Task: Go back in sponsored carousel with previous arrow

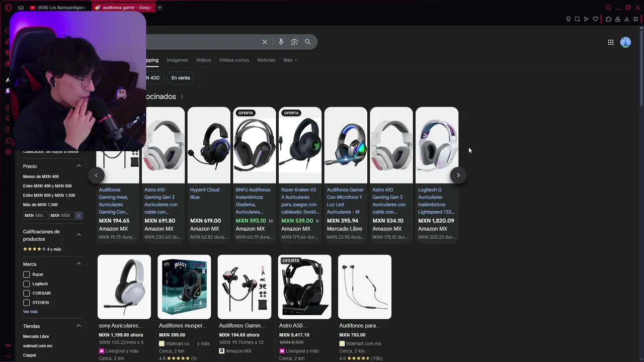Action: [x=96, y=175]
